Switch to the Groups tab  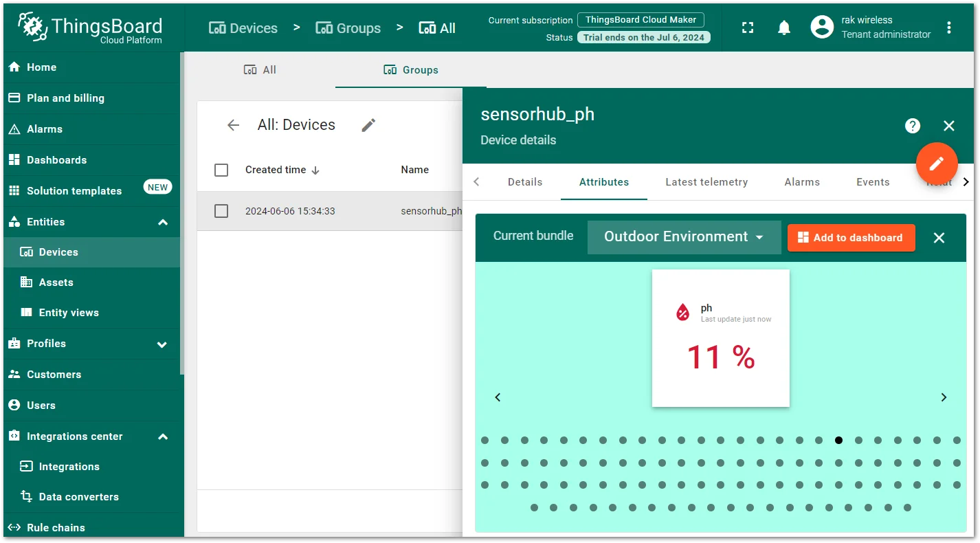pos(411,70)
